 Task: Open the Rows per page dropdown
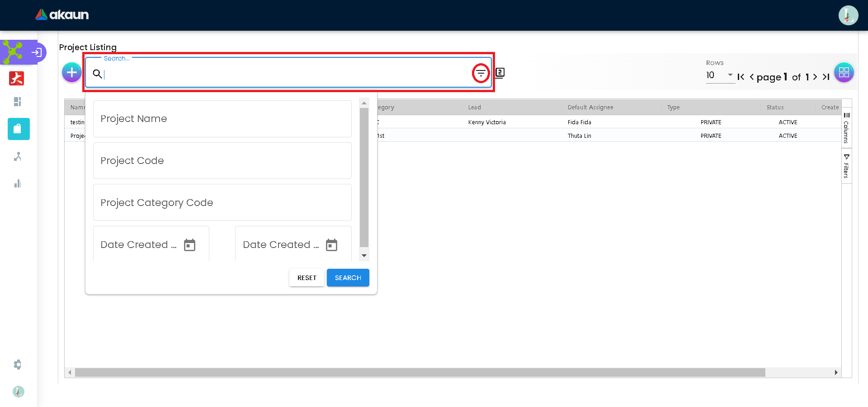pos(720,75)
